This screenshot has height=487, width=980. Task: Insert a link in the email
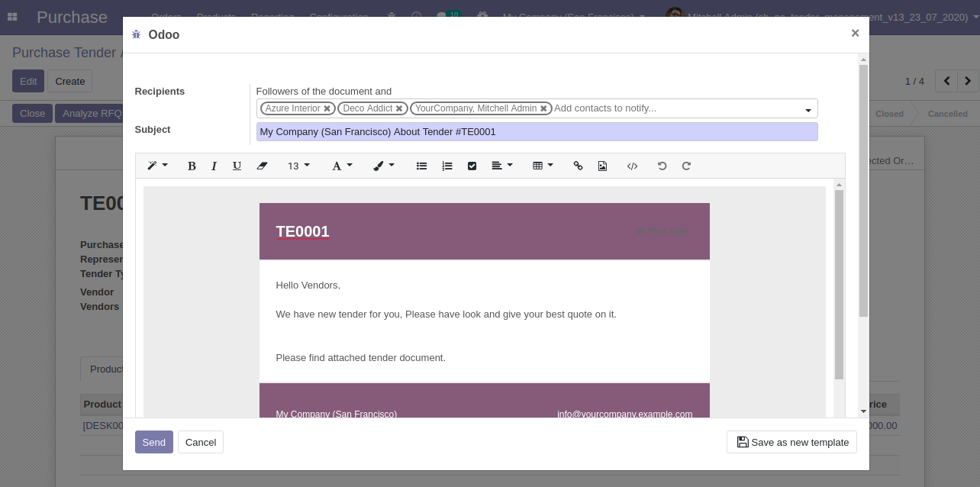578,166
